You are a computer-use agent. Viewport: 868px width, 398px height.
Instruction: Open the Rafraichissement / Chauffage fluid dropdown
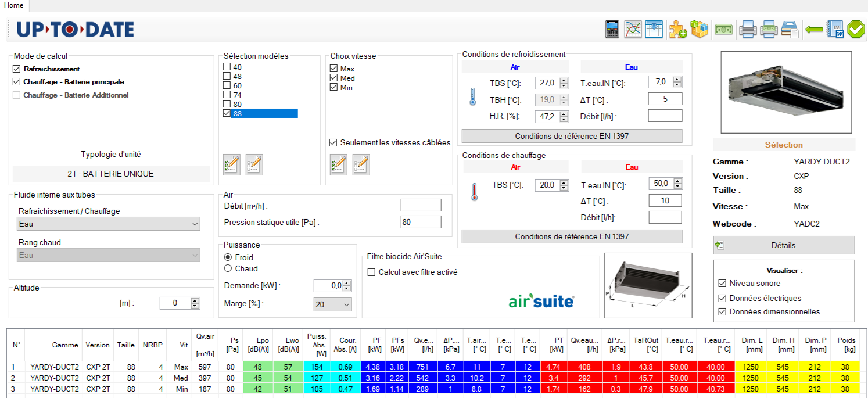point(109,224)
